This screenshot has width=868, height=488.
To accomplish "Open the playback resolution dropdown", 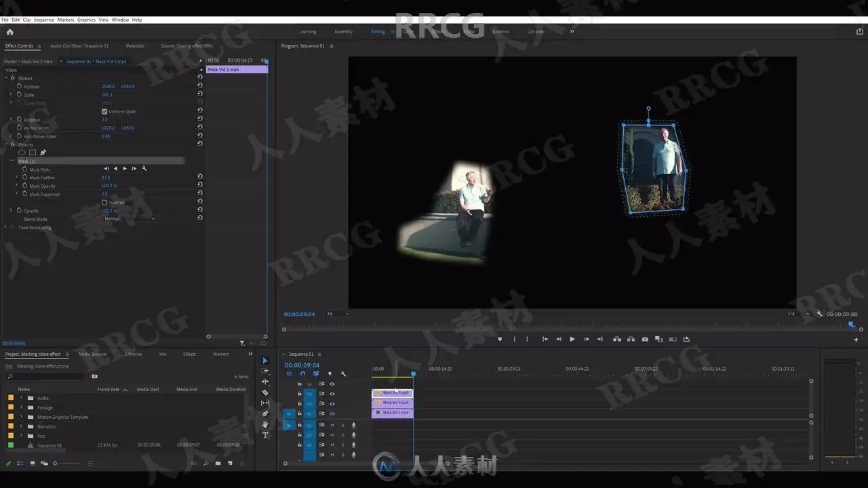I will coord(799,314).
